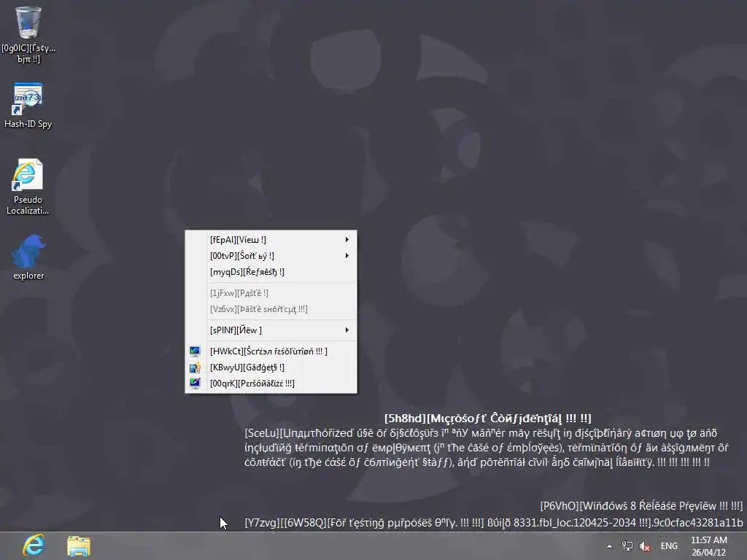The width and height of the screenshot is (747, 560).
Task: Choose the New context menu entry
Action: 271,330
